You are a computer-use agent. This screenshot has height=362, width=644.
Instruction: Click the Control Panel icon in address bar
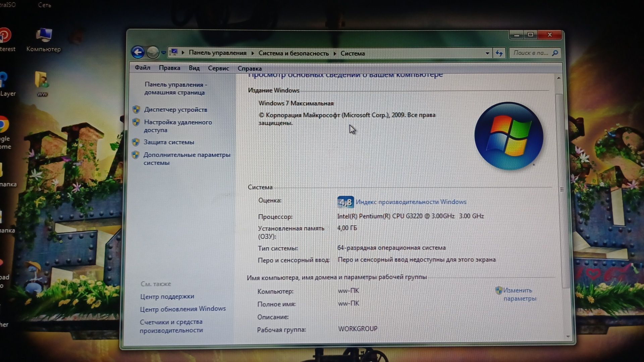[174, 52]
